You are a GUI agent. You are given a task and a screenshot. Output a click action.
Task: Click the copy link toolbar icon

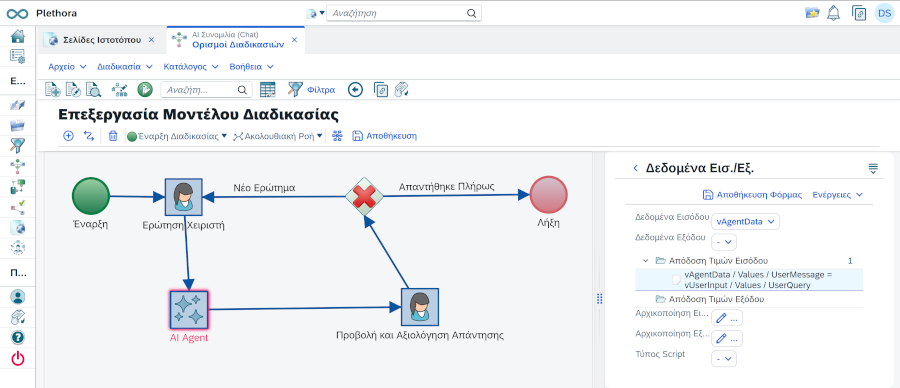pos(381,89)
